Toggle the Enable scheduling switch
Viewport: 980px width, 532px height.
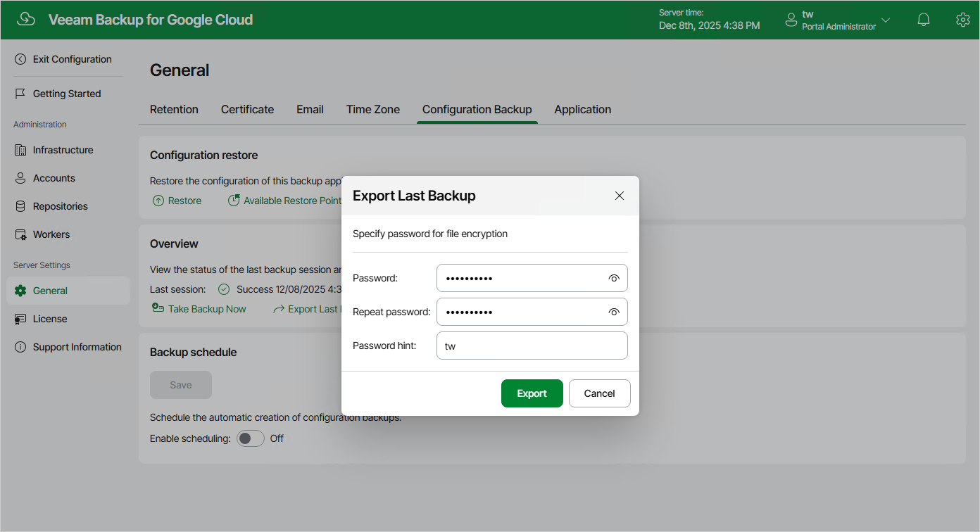click(251, 438)
